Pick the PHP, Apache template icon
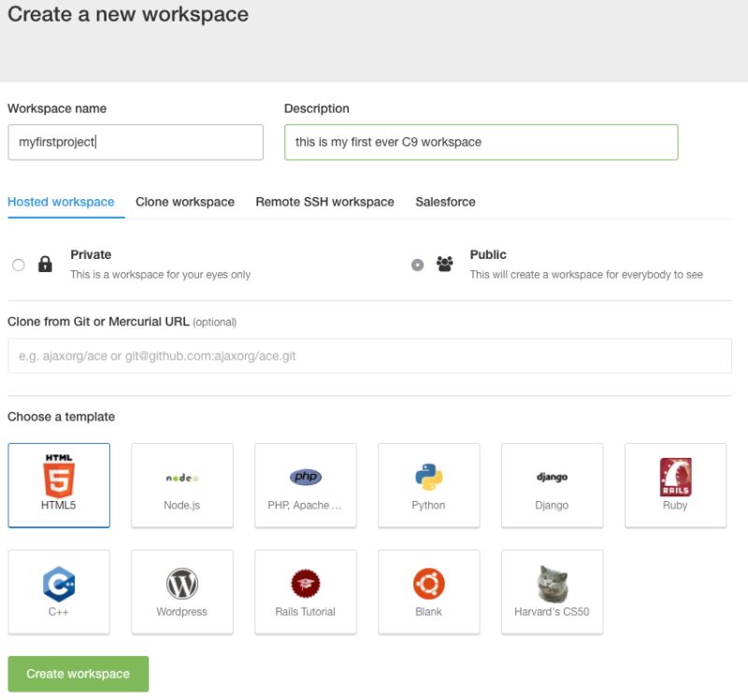This screenshot has width=748, height=700. click(306, 477)
